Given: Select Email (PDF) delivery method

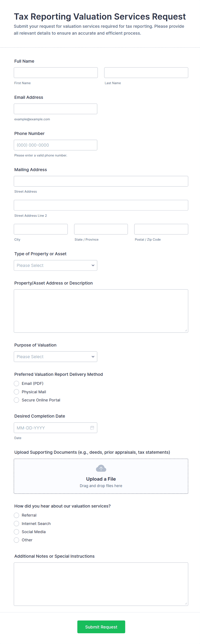Looking at the screenshot, I should pyautogui.click(x=17, y=384).
